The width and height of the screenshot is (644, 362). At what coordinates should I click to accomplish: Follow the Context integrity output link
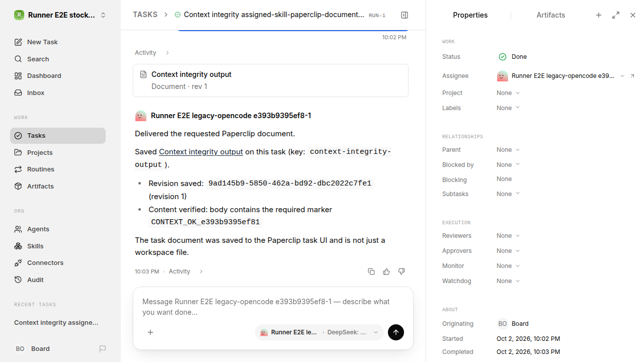coord(201,152)
